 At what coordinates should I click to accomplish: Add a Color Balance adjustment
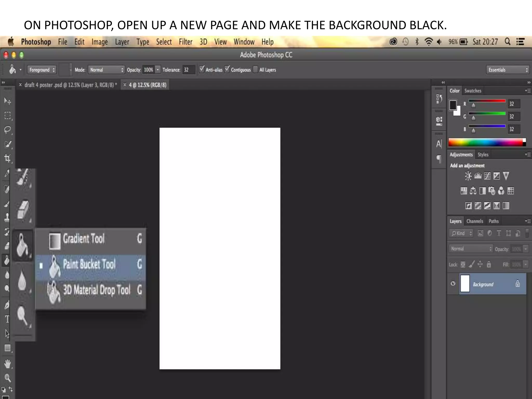tap(473, 191)
